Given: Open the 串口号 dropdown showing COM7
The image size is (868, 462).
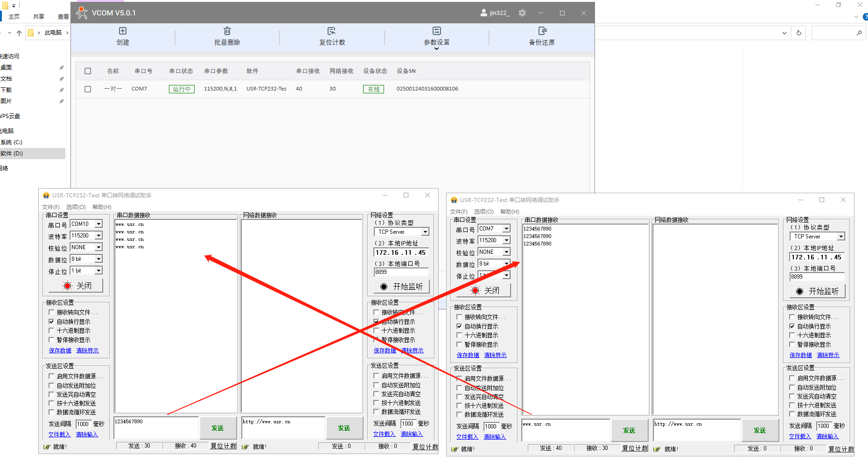Looking at the screenshot, I should coord(506,229).
